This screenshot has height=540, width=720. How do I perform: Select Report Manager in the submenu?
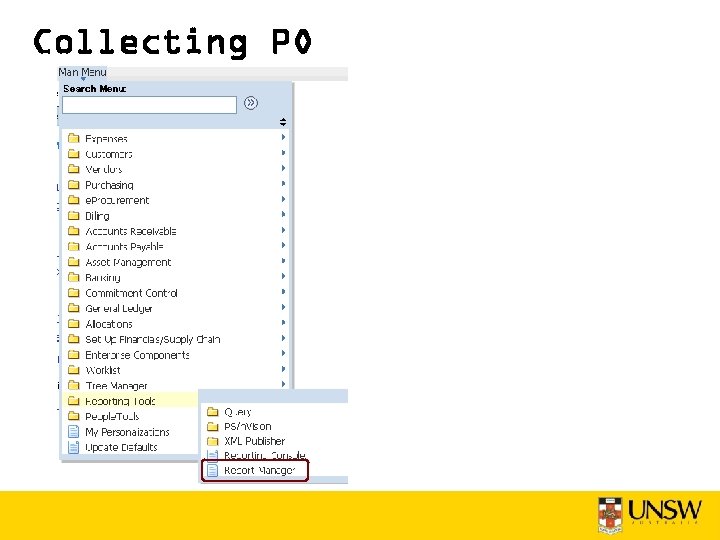coord(259,470)
